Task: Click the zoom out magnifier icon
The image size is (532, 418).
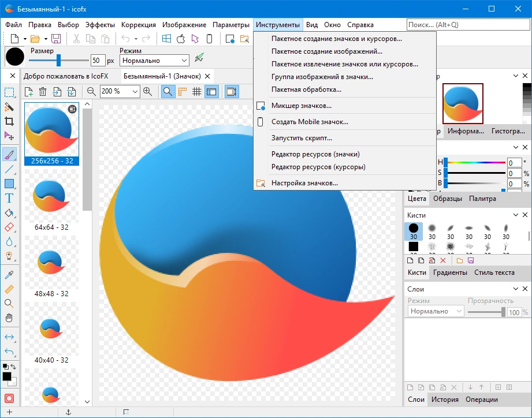Action: [91, 92]
